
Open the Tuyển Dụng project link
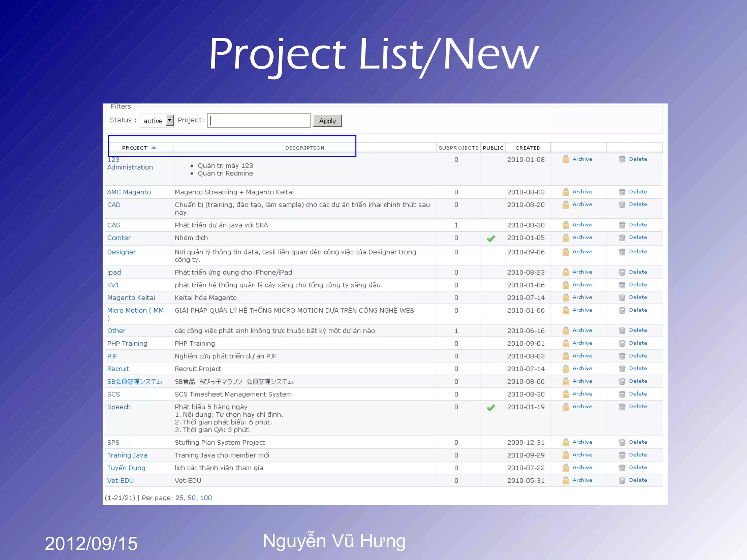tap(126, 468)
